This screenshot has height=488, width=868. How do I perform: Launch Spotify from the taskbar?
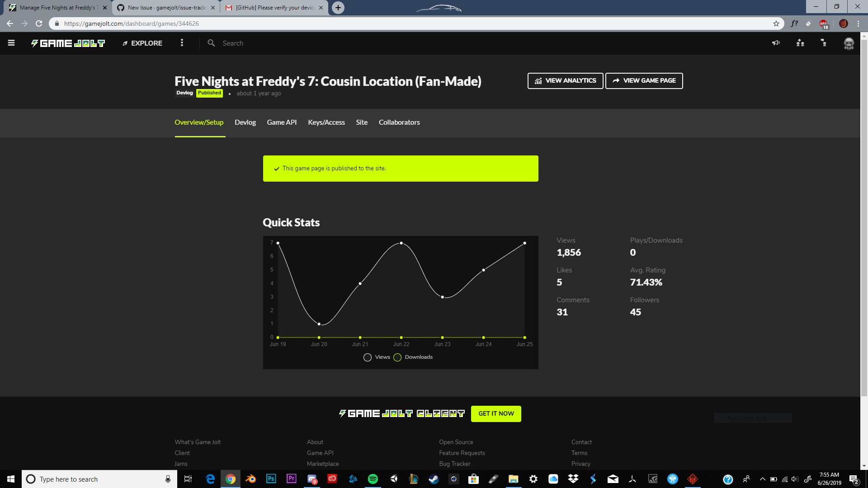pyautogui.click(x=373, y=479)
